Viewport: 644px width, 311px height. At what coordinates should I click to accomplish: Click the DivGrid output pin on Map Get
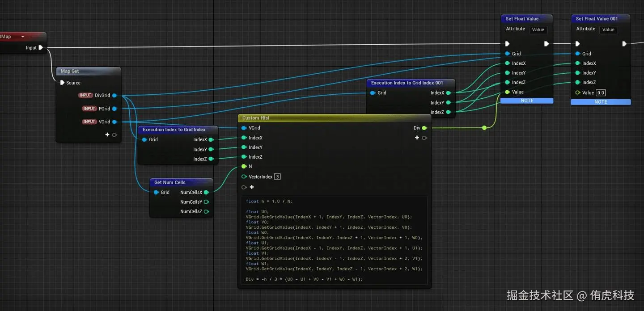115,96
